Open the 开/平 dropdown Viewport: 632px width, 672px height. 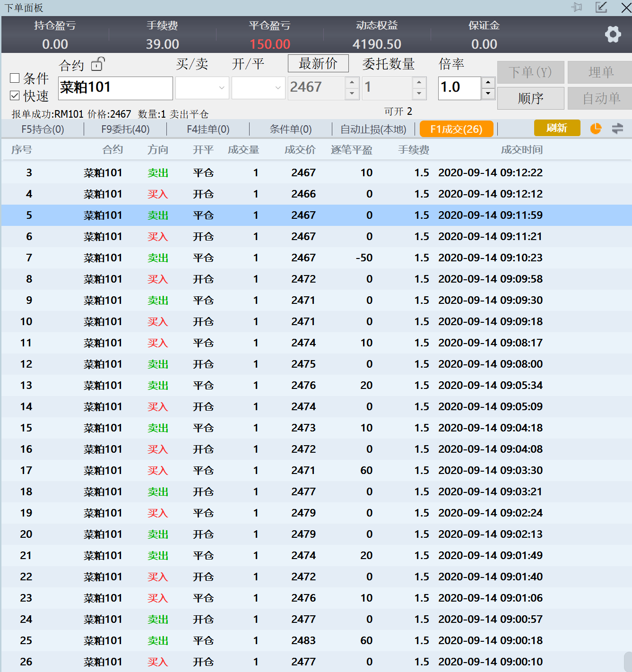point(259,88)
